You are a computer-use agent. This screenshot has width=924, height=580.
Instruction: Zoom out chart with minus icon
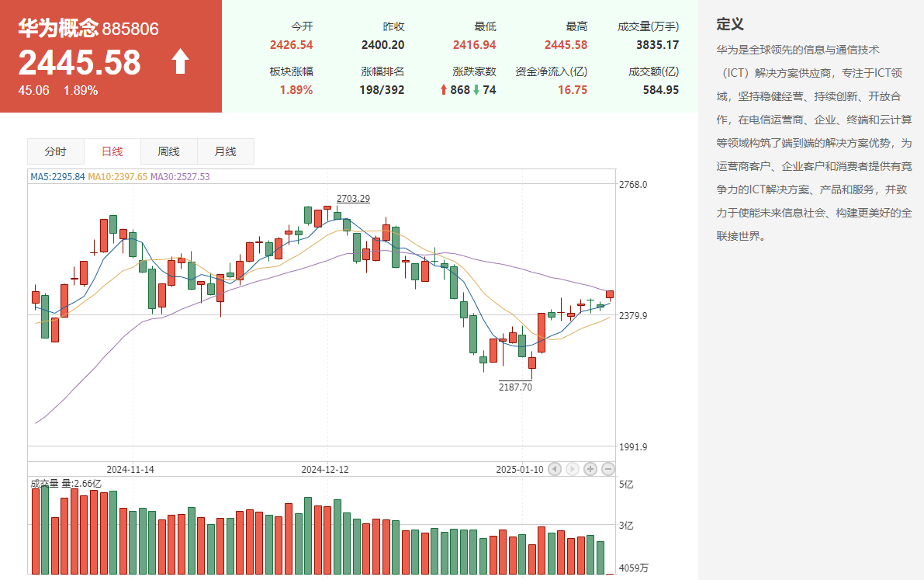(608, 469)
